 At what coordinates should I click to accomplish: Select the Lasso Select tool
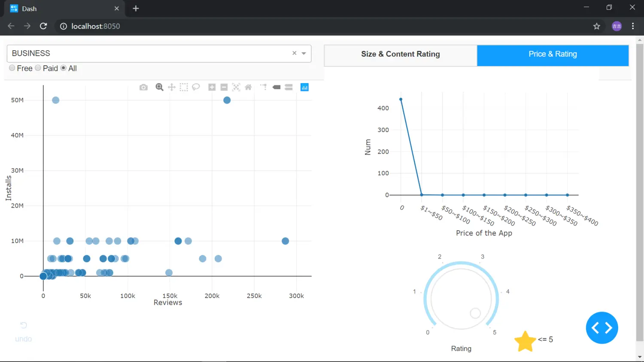[x=196, y=87]
